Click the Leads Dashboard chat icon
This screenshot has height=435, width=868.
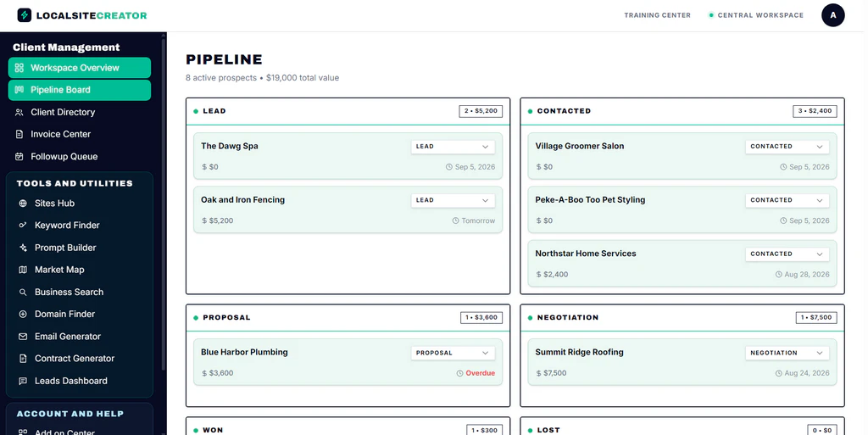tap(23, 381)
